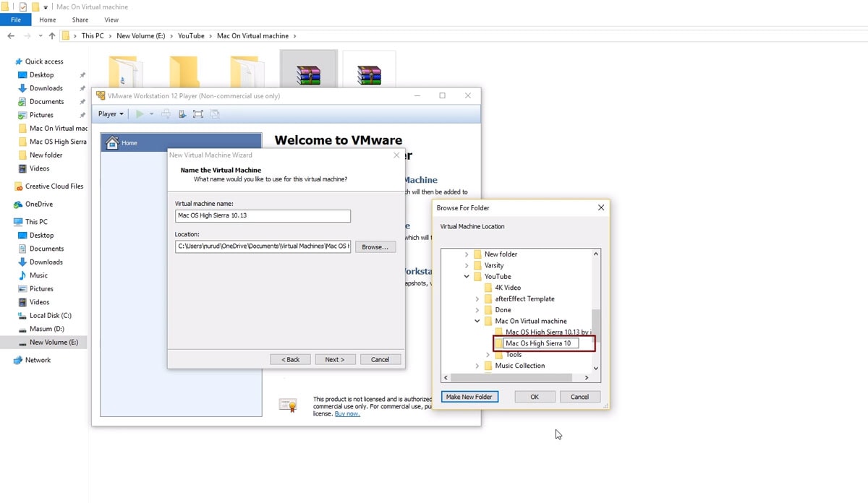
Task: Open Creative Cloud Files in sidebar
Action: (x=54, y=186)
